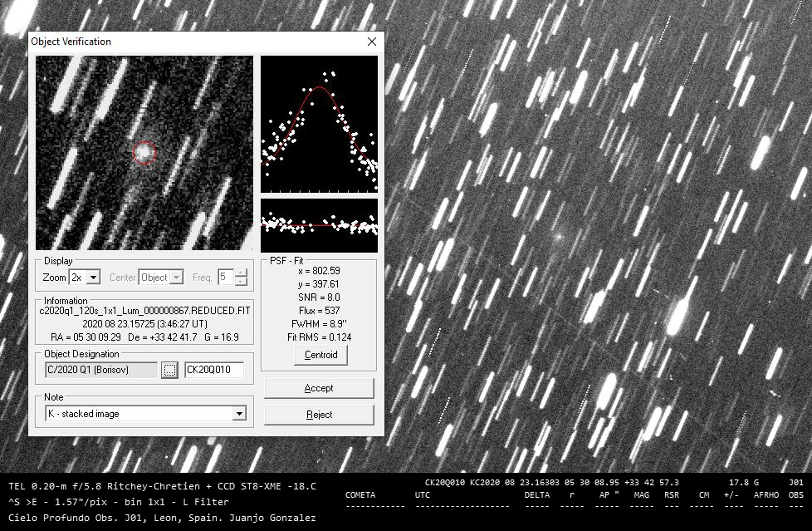Open the Zoom 2x dropdown

92,278
